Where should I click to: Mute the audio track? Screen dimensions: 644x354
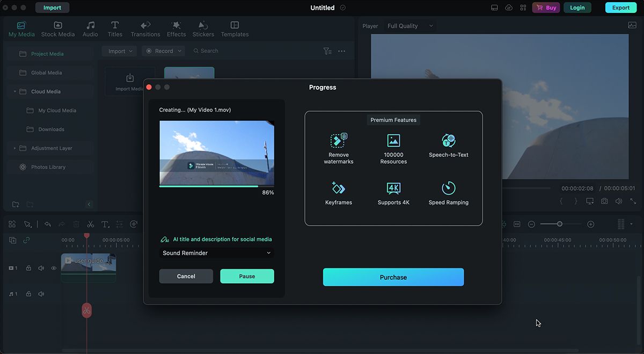[x=41, y=294]
